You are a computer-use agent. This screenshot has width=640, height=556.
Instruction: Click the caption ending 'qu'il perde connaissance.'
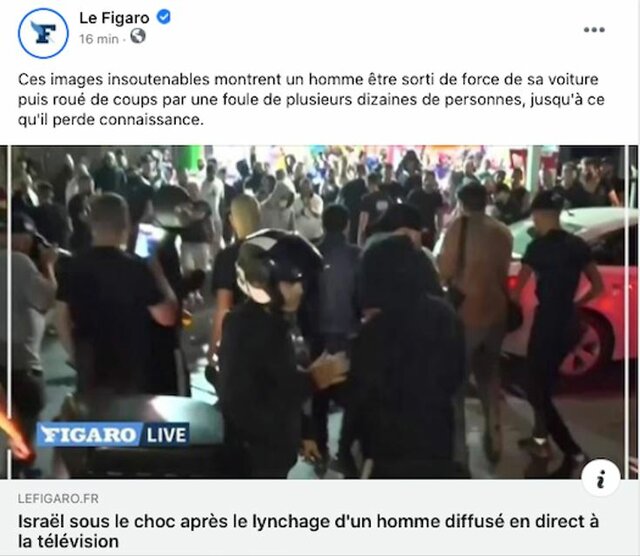[x=111, y=120]
